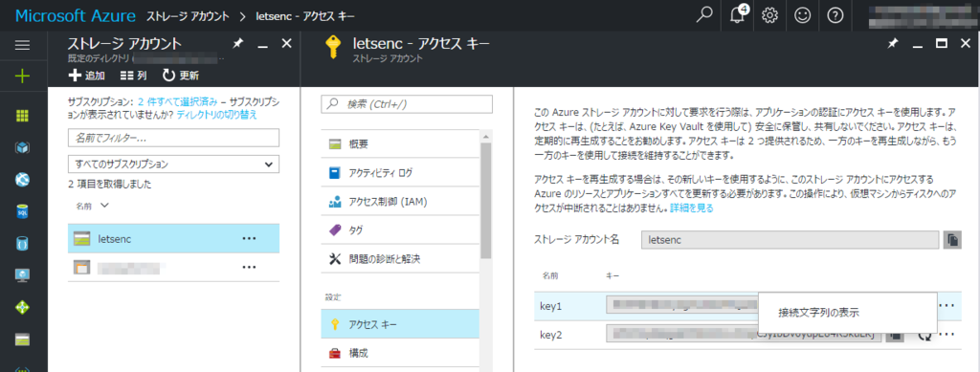
Task: Open the hamburger menu in left sidebar
Action: (23, 45)
